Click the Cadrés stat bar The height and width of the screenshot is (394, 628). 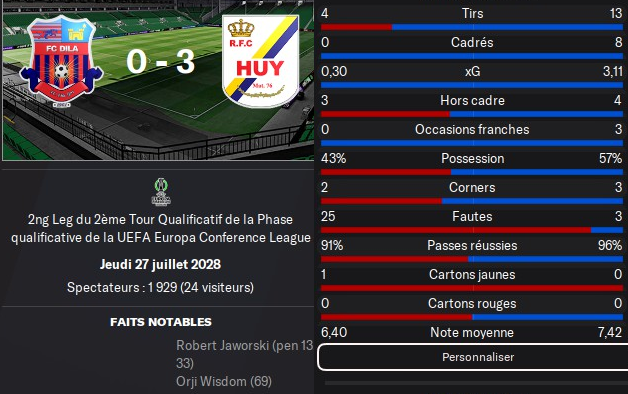pos(472,56)
